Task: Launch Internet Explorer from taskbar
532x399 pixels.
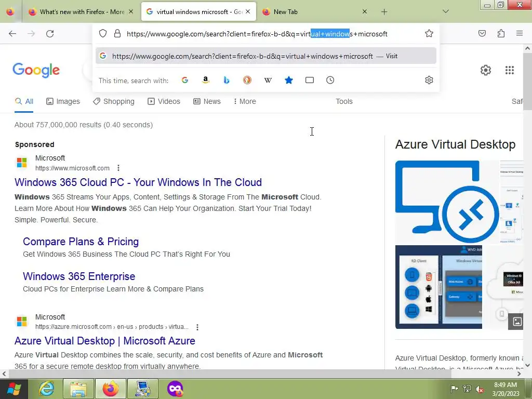Action: click(x=46, y=389)
